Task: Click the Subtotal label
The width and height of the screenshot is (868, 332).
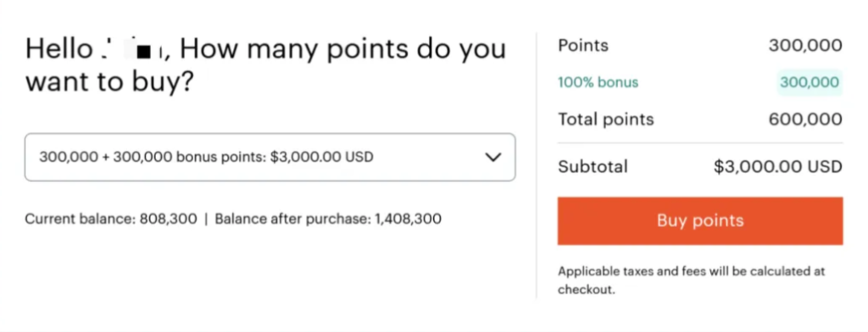Action: pos(593,167)
